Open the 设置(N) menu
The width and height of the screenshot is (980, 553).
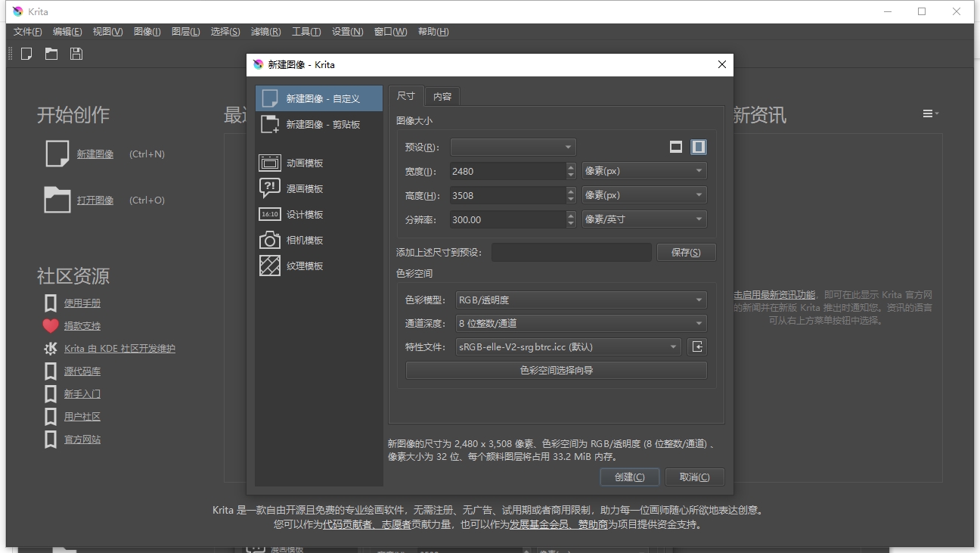coord(348,32)
